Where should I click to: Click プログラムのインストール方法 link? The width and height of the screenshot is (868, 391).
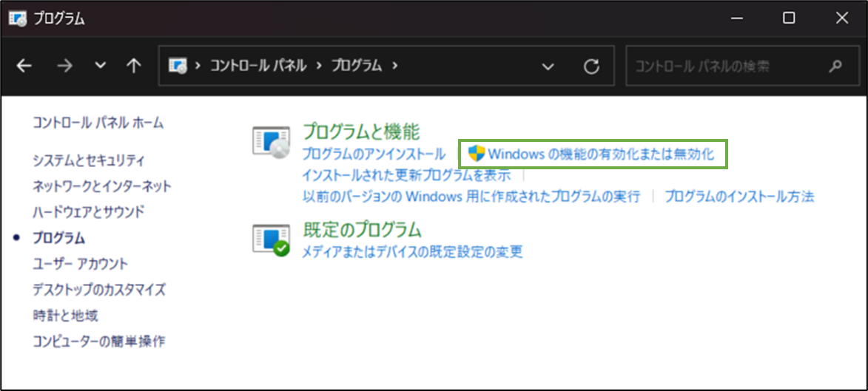click(739, 196)
